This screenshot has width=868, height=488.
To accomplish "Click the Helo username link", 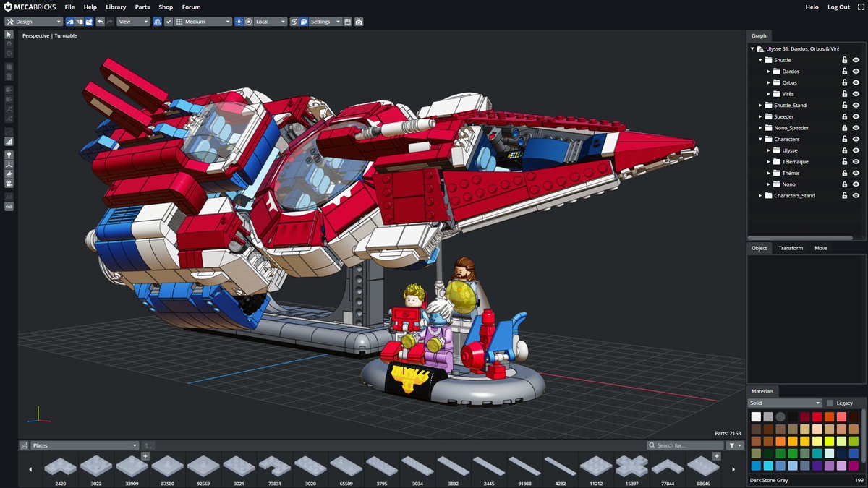I will [x=812, y=7].
